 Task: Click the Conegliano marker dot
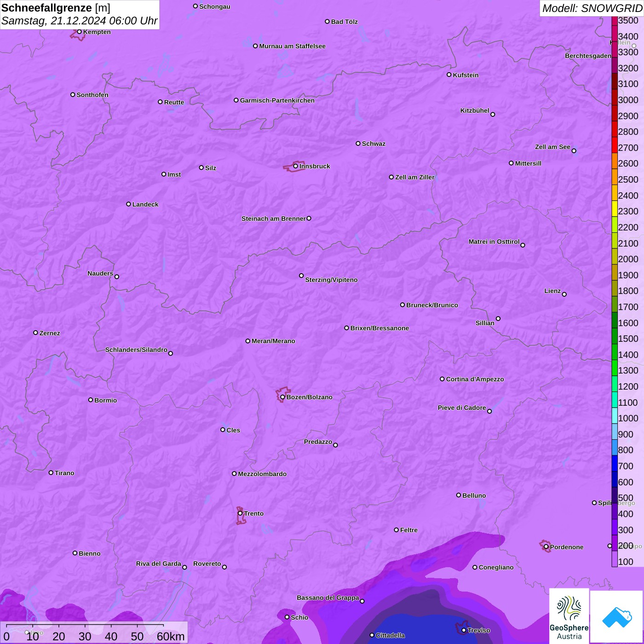point(475,567)
